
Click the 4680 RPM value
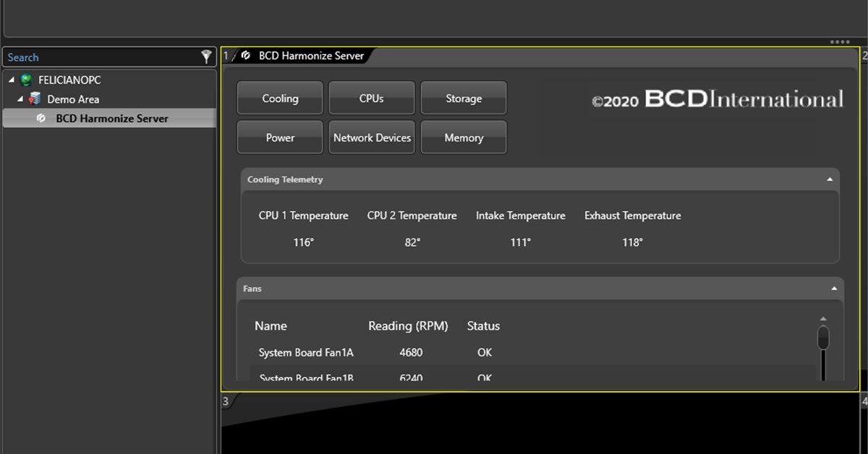click(x=411, y=353)
